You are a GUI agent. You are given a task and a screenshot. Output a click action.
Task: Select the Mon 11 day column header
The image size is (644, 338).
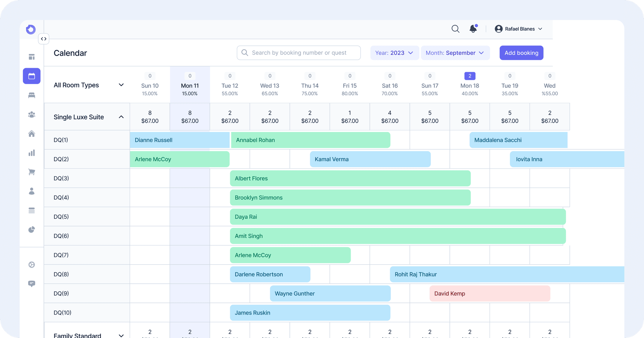pos(190,85)
